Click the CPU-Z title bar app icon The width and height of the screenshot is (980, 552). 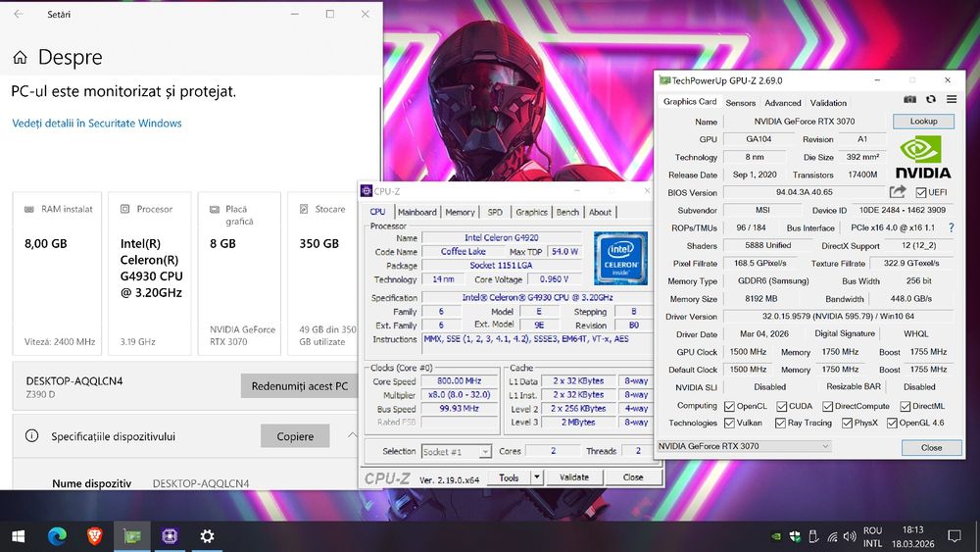tap(367, 191)
